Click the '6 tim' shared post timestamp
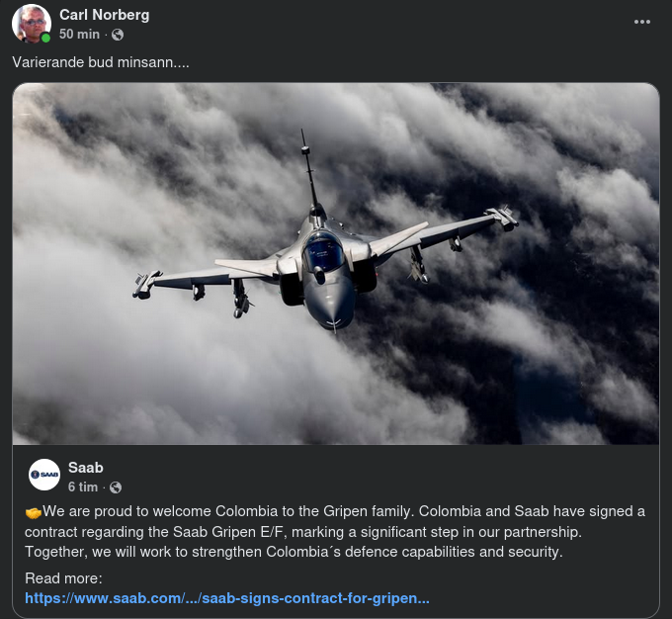672x619 pixels. pos(83,486)
